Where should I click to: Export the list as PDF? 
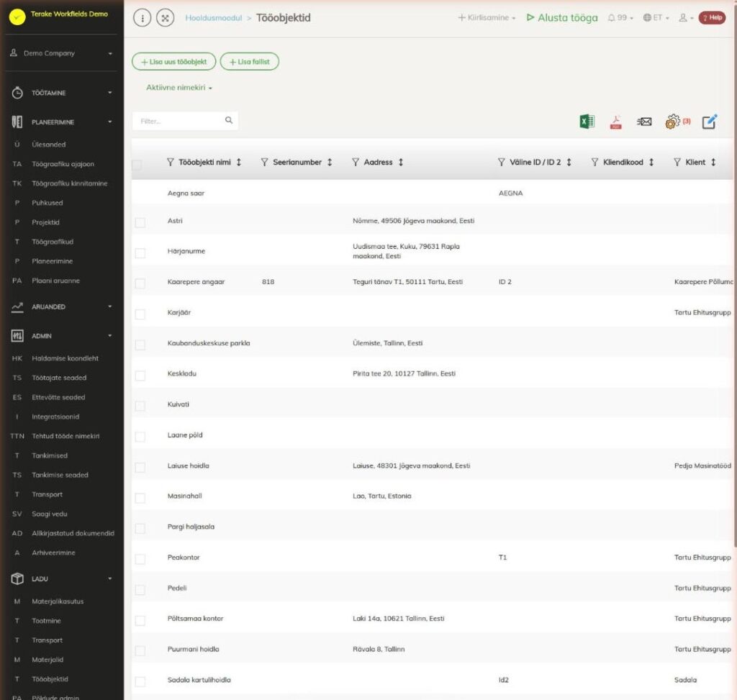coord(615,122)
